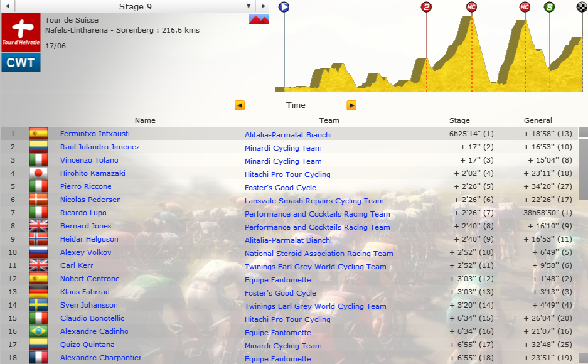
Task: Open rider Claudio Bonotellio
Action: click(x=92, y=318)
